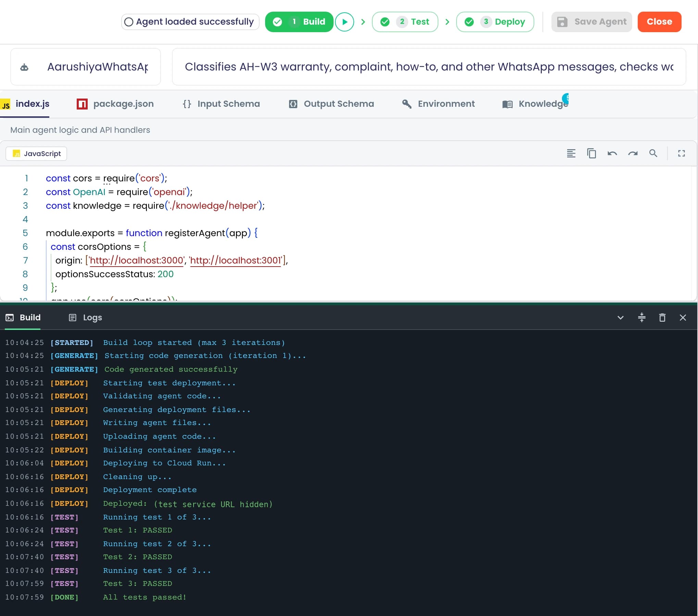Select the index.js tab
The image size is (698, 616).
tap(25, 104)
